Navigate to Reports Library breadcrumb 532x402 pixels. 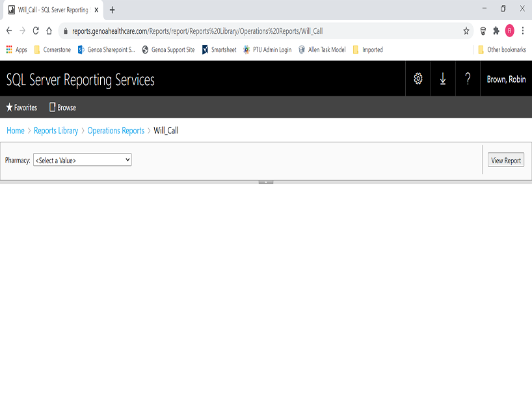pos(56,131)
